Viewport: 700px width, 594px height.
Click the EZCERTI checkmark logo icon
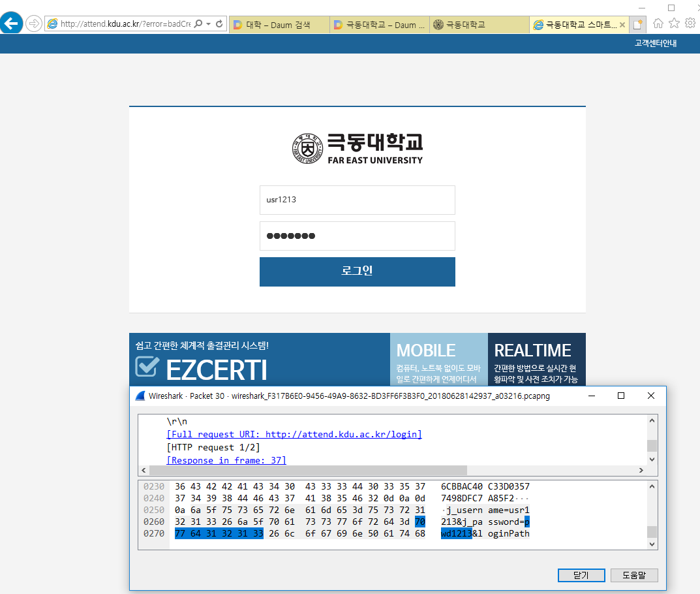click(x=147, y=367)
